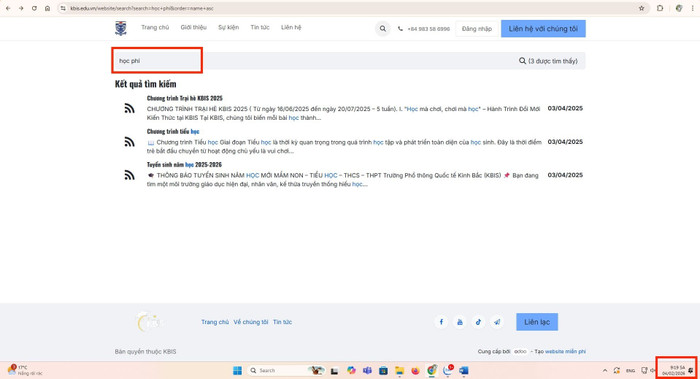Open the Trang chủ menu item in header
This screenshot has width=700, height=379.
pyautogui.click(x=155, y=27)
